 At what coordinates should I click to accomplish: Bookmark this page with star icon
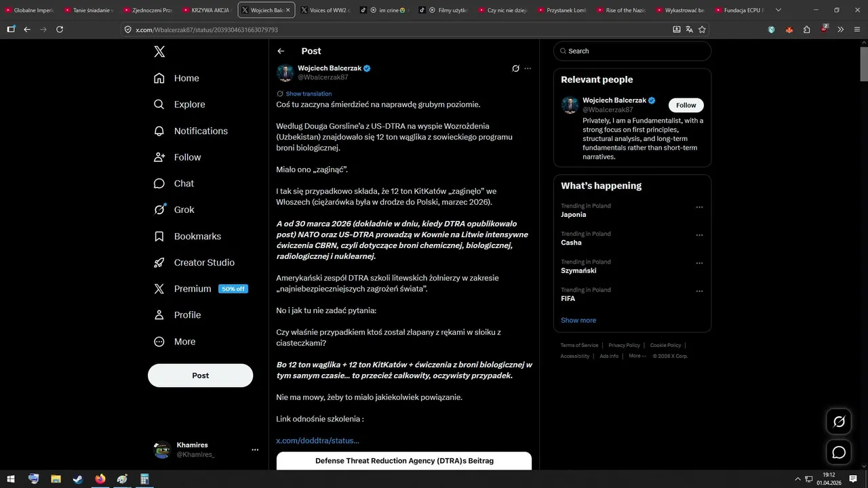[702, 29]
